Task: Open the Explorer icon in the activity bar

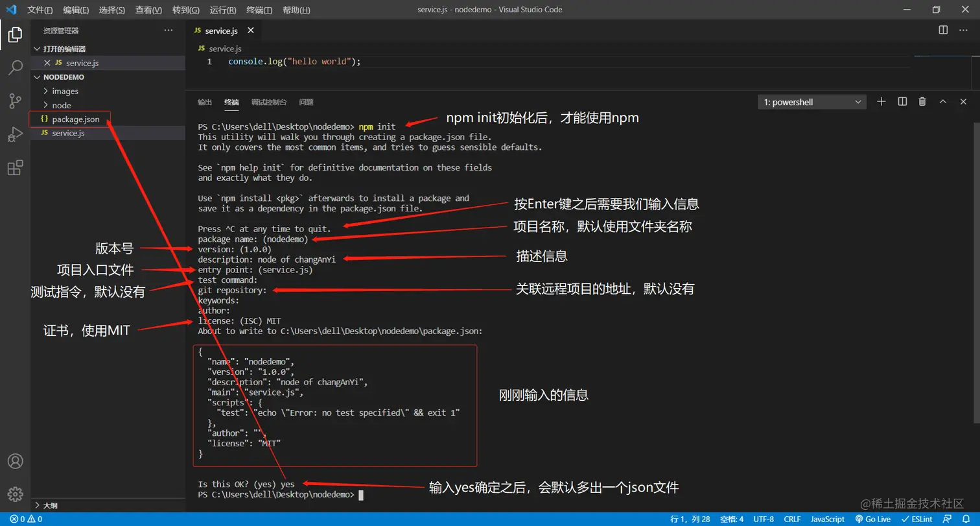Action: point(16,35)
